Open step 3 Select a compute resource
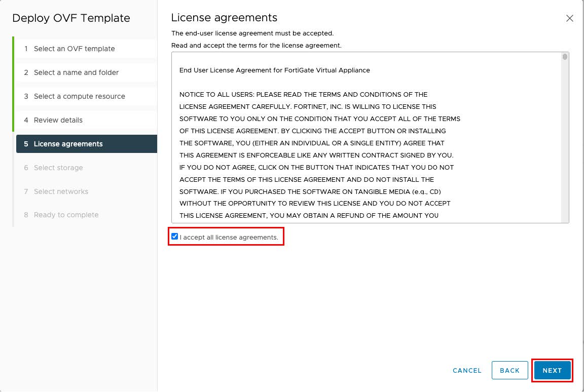 pos(86,96)
